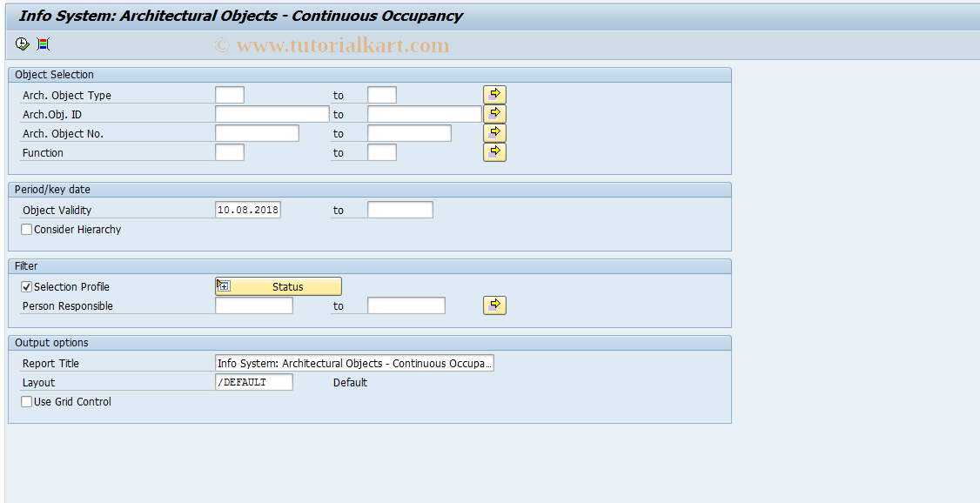The image size is (980, 503).
Task: Open multiple selection for Arch. Object No.
Action: pyautogui.click(x=494, y=133)
